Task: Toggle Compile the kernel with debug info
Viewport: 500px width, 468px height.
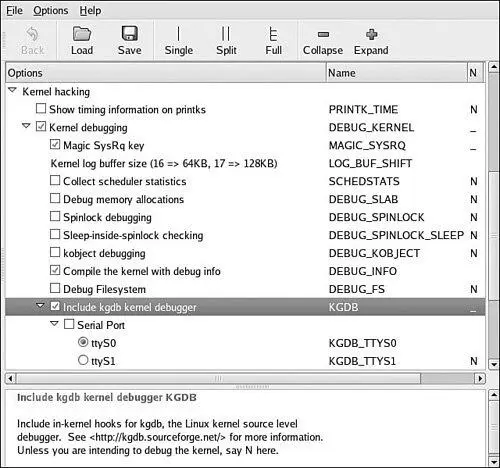Action: tap(55, 270)
